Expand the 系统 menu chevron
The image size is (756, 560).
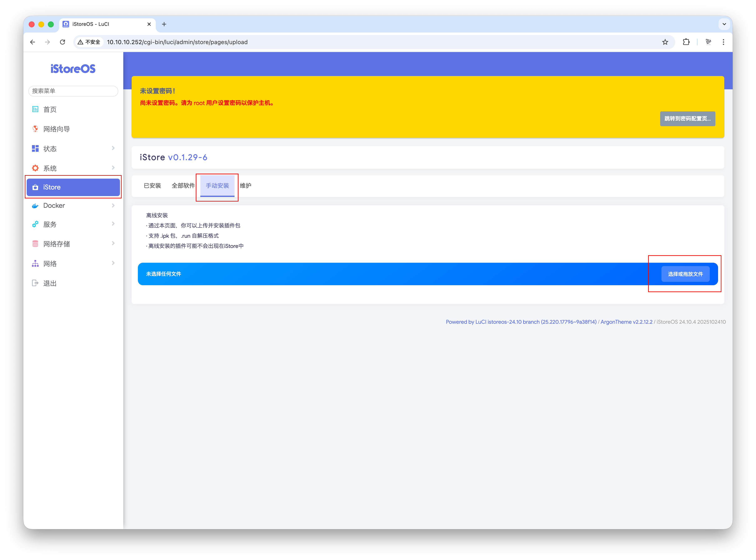click(x=113, y=168)
